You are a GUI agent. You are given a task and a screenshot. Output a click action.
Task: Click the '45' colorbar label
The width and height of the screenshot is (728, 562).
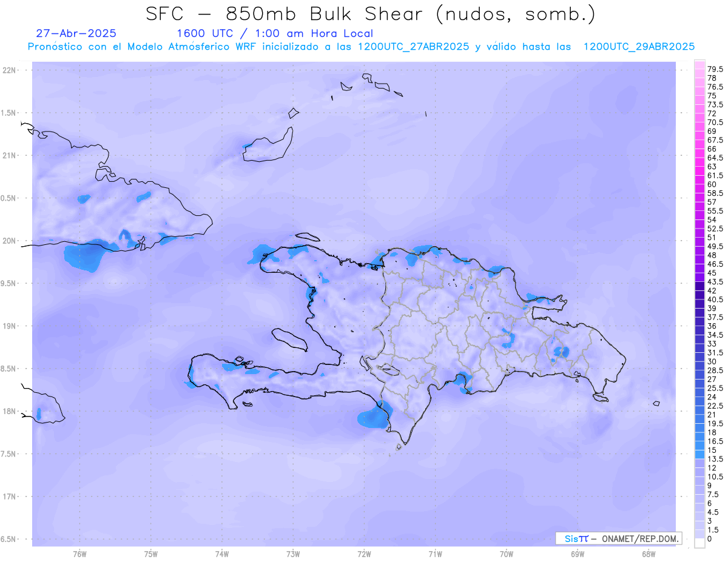tap(712, 273)
